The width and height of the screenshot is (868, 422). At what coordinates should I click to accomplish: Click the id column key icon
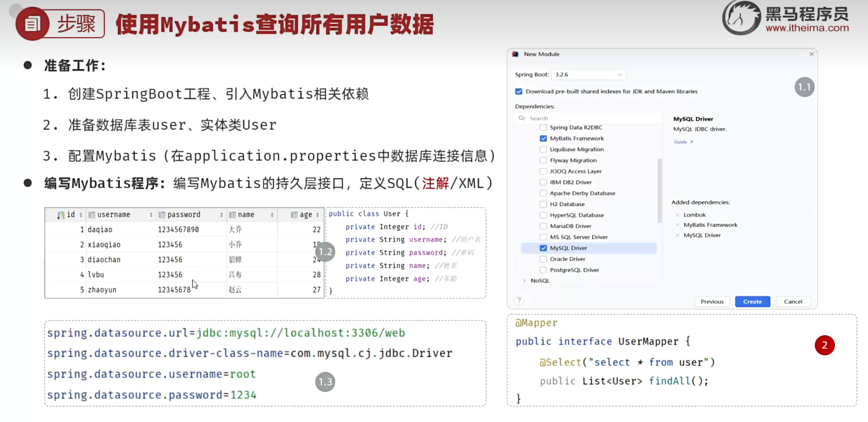pos(61,215)
